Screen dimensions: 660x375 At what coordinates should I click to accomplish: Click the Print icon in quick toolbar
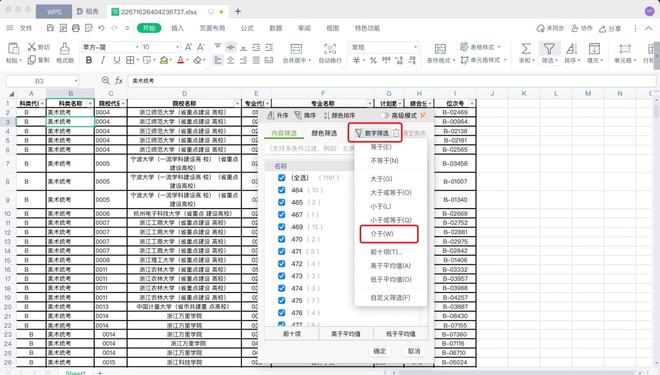[76, 28]
